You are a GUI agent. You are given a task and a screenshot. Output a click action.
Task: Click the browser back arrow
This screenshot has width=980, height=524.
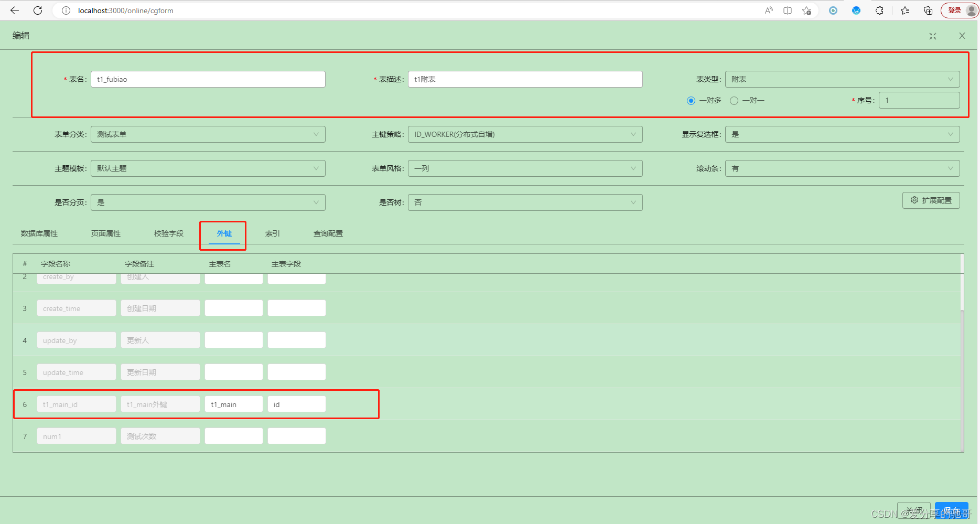pyautogui.click(x=15, y=10)
